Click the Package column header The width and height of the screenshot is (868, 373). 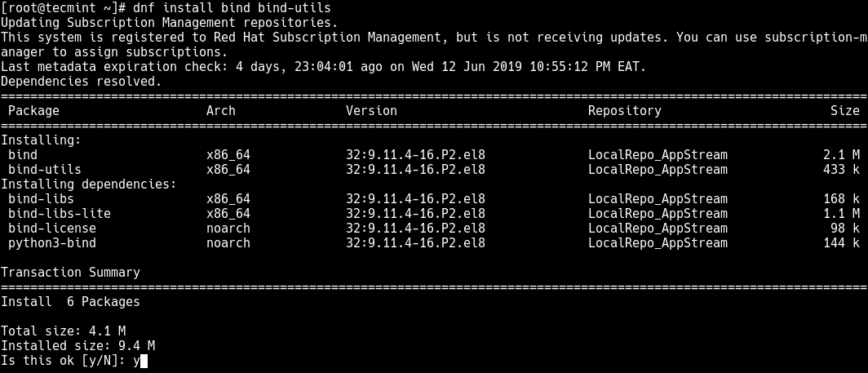[33, 111]
